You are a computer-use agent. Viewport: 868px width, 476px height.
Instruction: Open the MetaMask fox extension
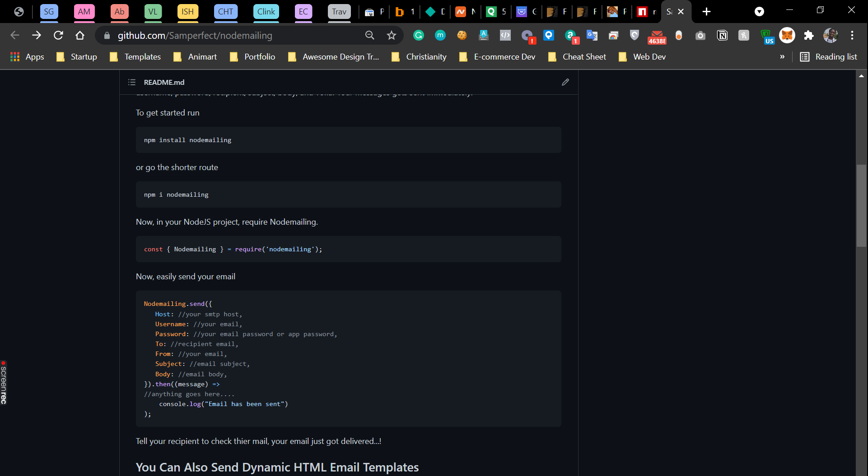(x=787, y=35)
